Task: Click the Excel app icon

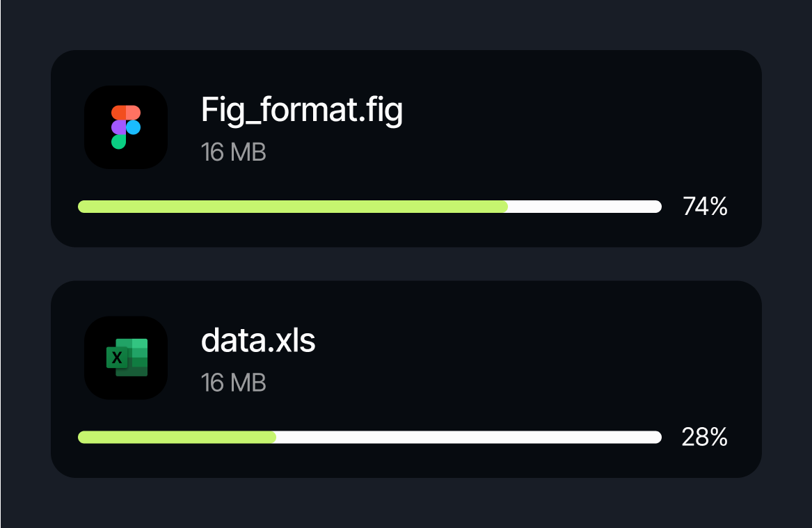Action: click(126, 358)
